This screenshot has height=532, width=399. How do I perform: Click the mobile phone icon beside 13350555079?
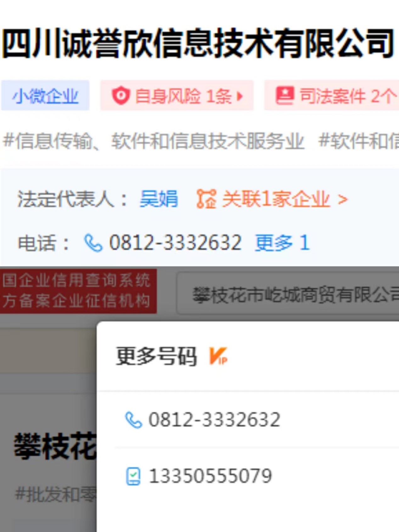133,476
